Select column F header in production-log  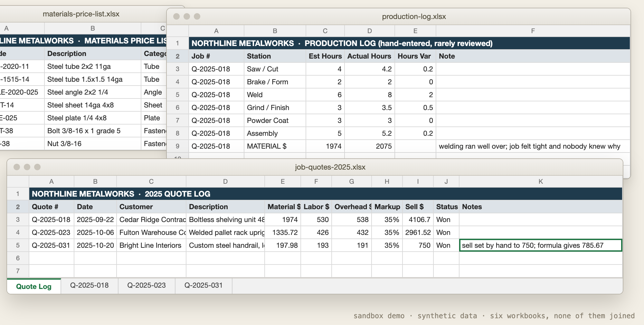tap(533, 31)
